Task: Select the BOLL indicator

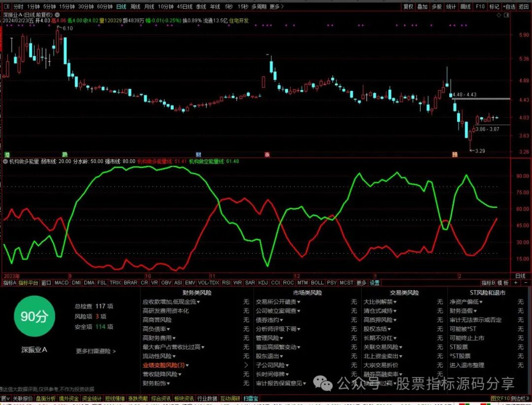Action: pos(317,283)
